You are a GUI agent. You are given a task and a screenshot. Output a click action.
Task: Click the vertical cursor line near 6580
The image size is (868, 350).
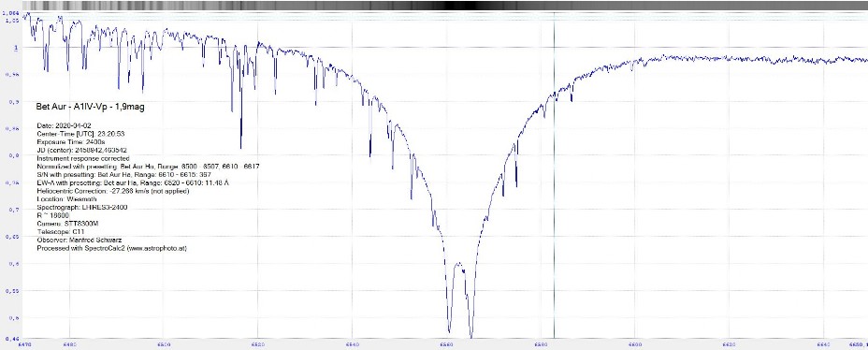click(x=554, y=177)
